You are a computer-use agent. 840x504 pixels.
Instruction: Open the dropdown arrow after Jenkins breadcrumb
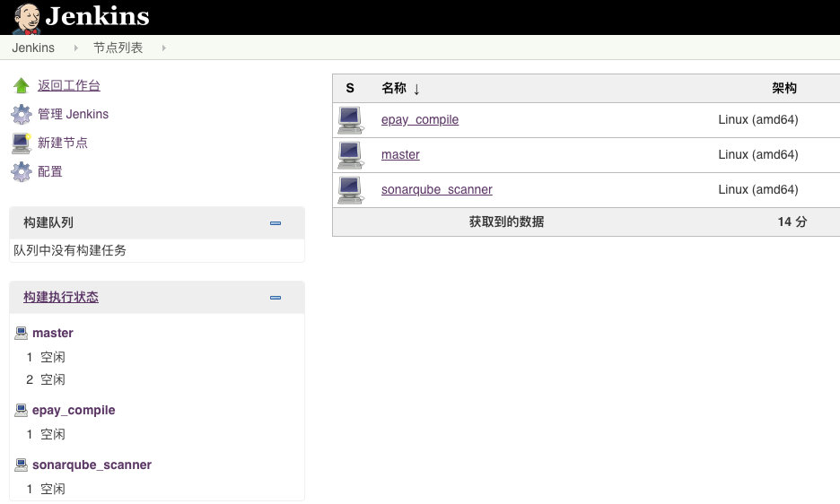point(76,48)
